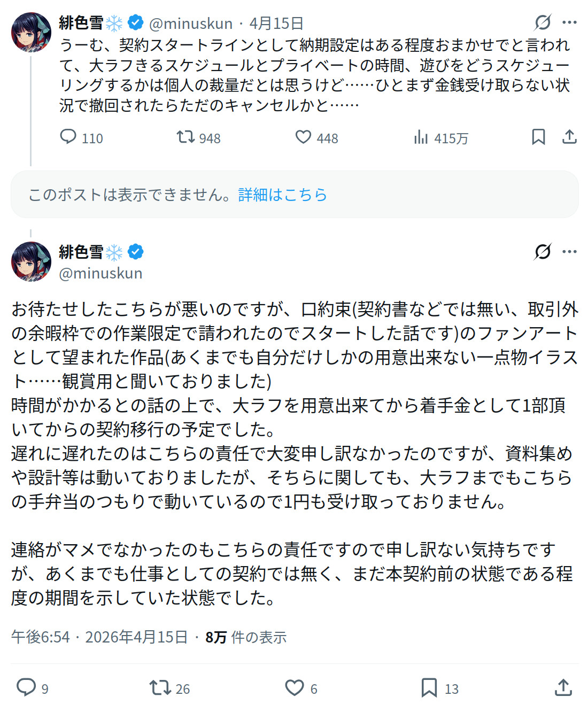The height and width of the screenshot is (712, 588).
Task: Bookmark the main post with 13 bookmarks
Action: [x=429, y=687]
